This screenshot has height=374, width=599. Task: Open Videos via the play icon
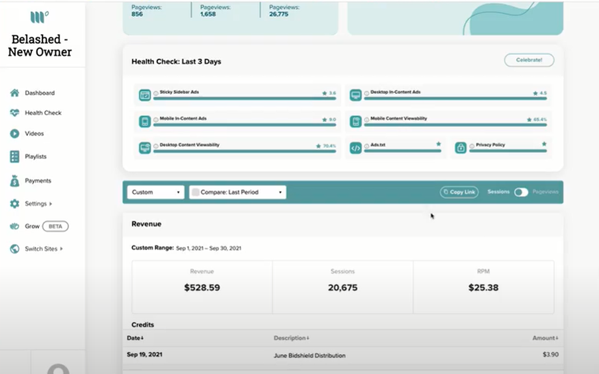pyautogui.click(x=15, y=133)
